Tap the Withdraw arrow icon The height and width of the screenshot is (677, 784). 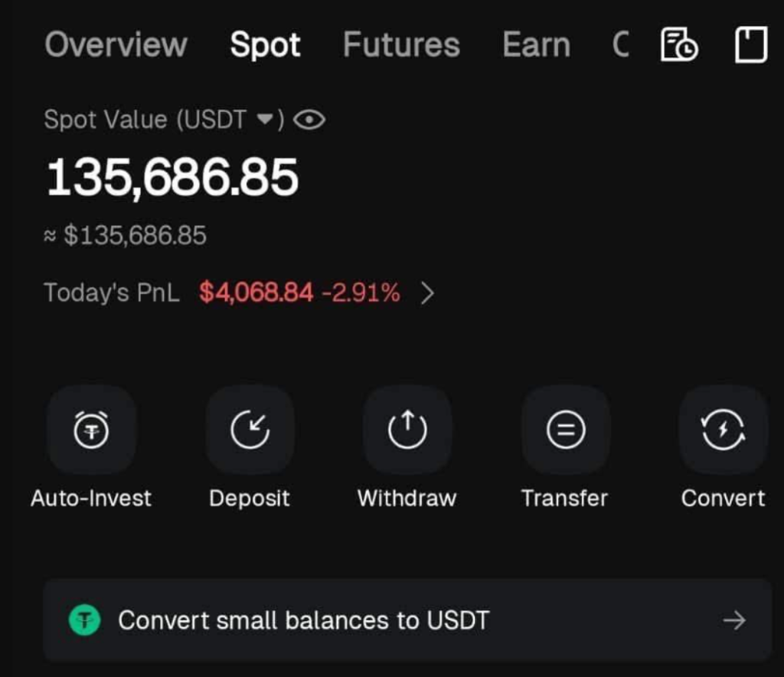point(407,430)
